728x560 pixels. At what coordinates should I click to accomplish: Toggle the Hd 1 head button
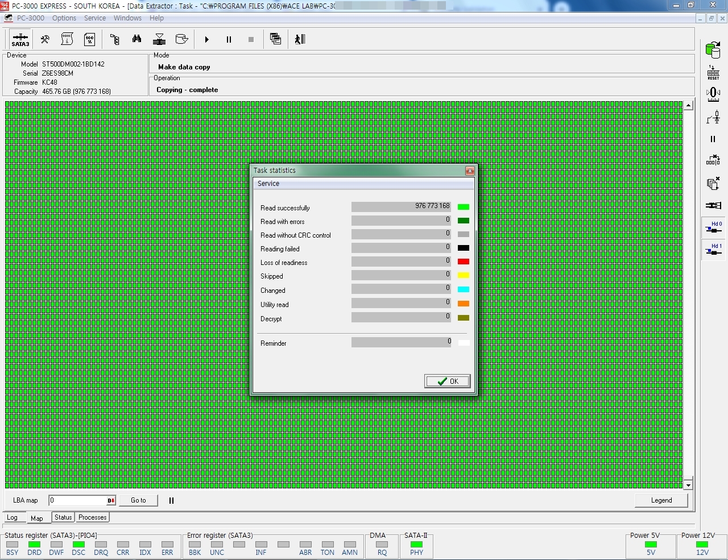[713, 250]
